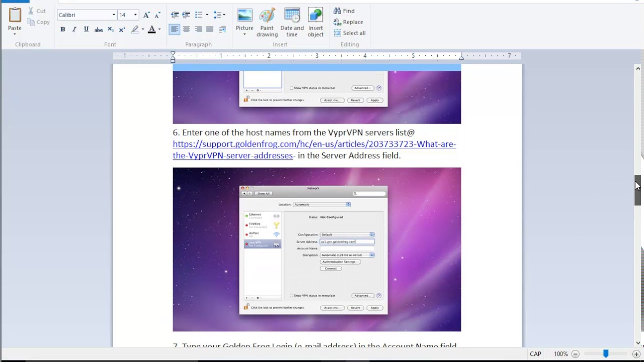Viewport: 644px width, 362px height.
Task: Click the vertical scrollbar down arrow
Action: coord(638,343)
